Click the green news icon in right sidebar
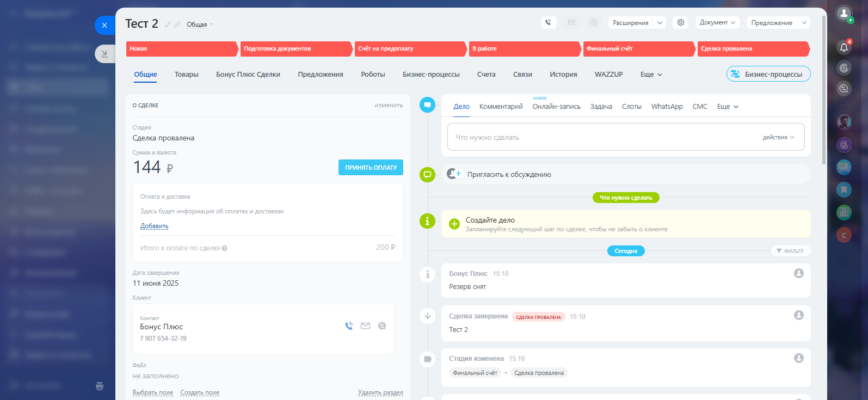 click(844, 212)
